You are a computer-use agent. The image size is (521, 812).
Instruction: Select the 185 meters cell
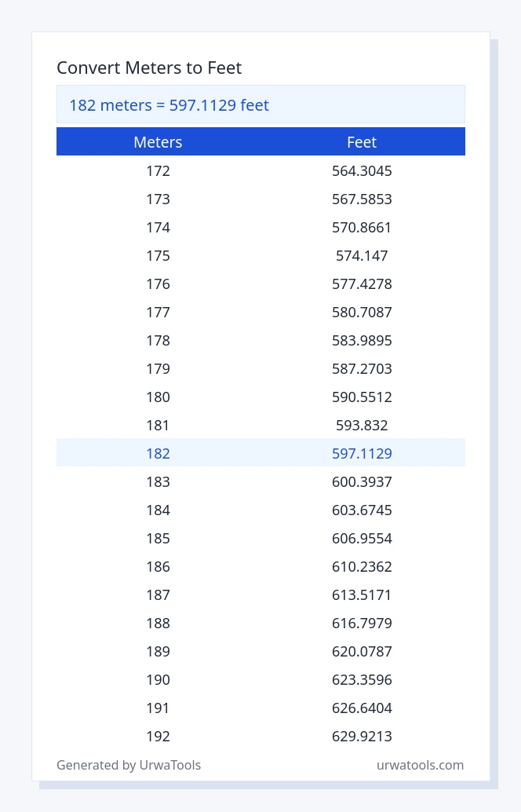(x=158, y=538)
